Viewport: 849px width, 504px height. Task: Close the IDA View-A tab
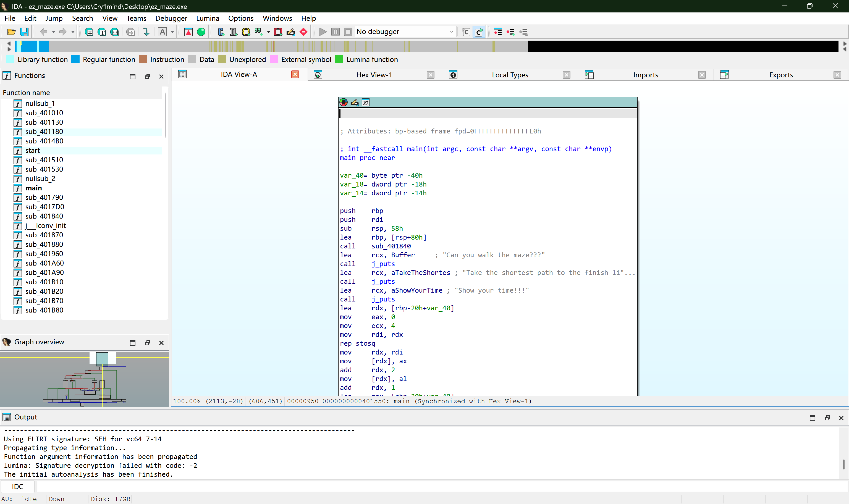pos(295,74)
